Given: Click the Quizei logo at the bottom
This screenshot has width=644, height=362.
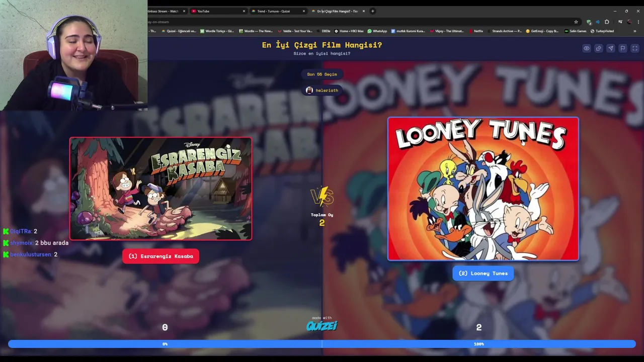Looking at the screenshot, I should (x=322, y=326).
